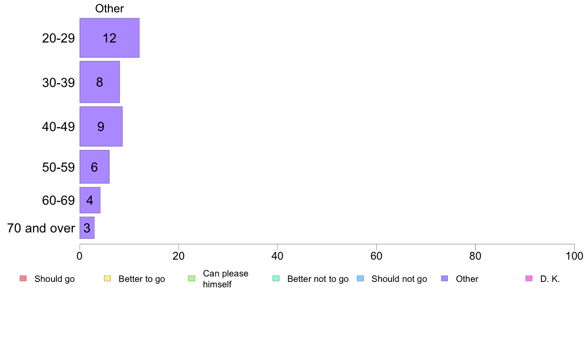Click the 60-69 bar showing 4
This screenshot has width=588, height=364.
tap(90, 200)
